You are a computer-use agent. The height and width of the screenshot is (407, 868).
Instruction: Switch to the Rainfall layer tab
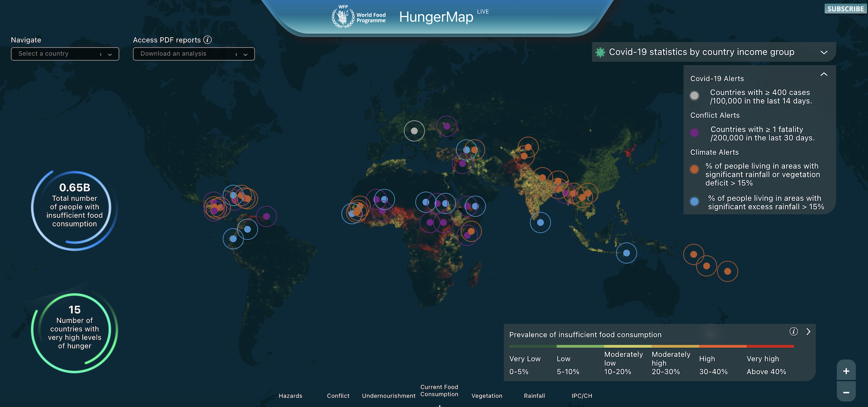[x=534, y=396]
